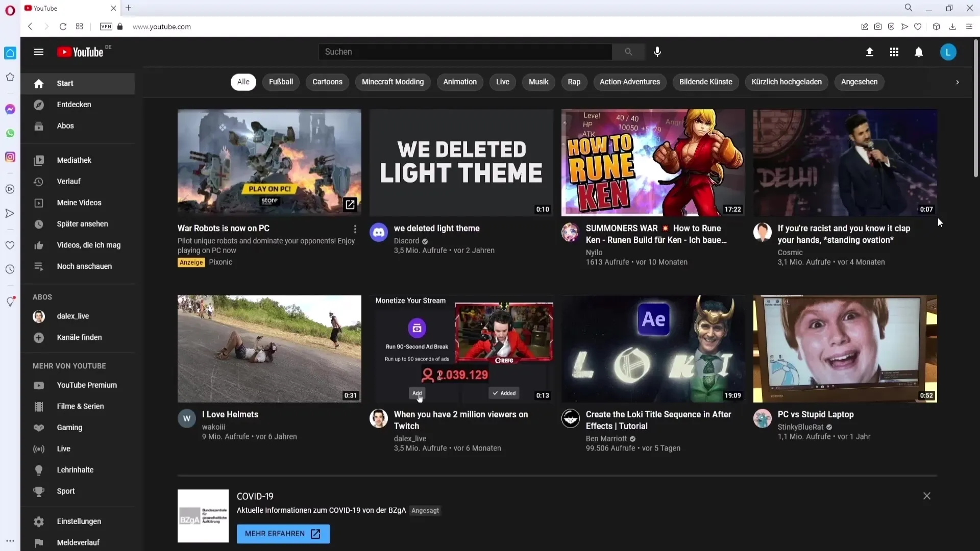Open Opera main menu logo
Viewport: 980px width, 551px height.
[x=10, y=10]
